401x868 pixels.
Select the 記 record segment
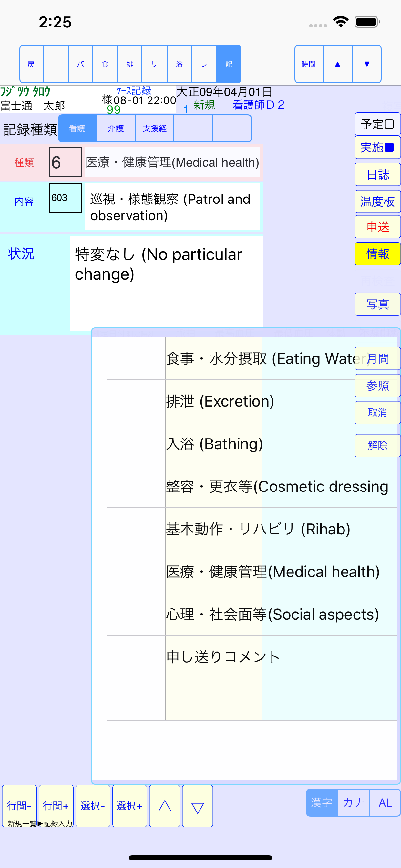tap(229, 64)
